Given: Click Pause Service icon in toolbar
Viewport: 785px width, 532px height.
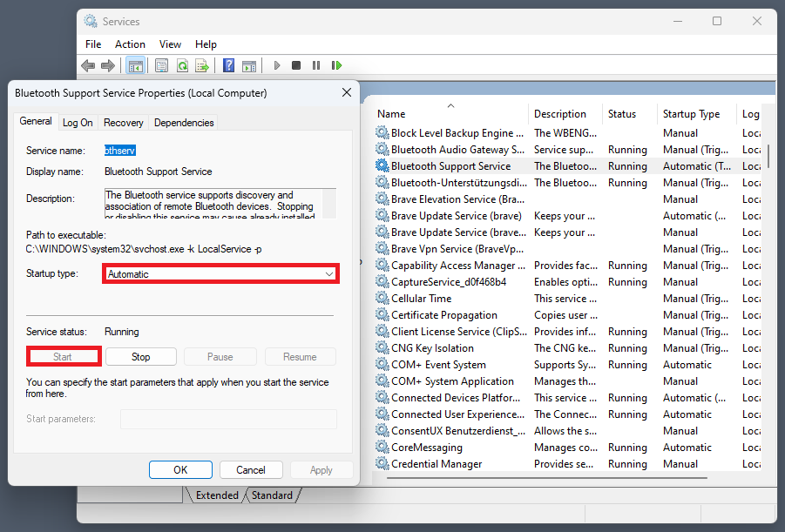Looking at the screenshot, I should 316,65.
